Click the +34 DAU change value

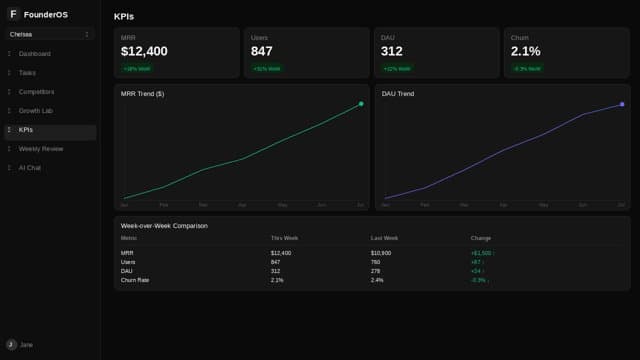[x=477, y=271]
